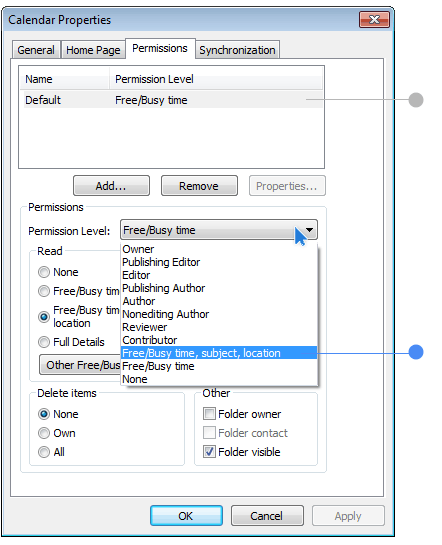This screenshot has height=545, width=442.
Task: Select the Read None radio button
Action: tap(44, 272)
